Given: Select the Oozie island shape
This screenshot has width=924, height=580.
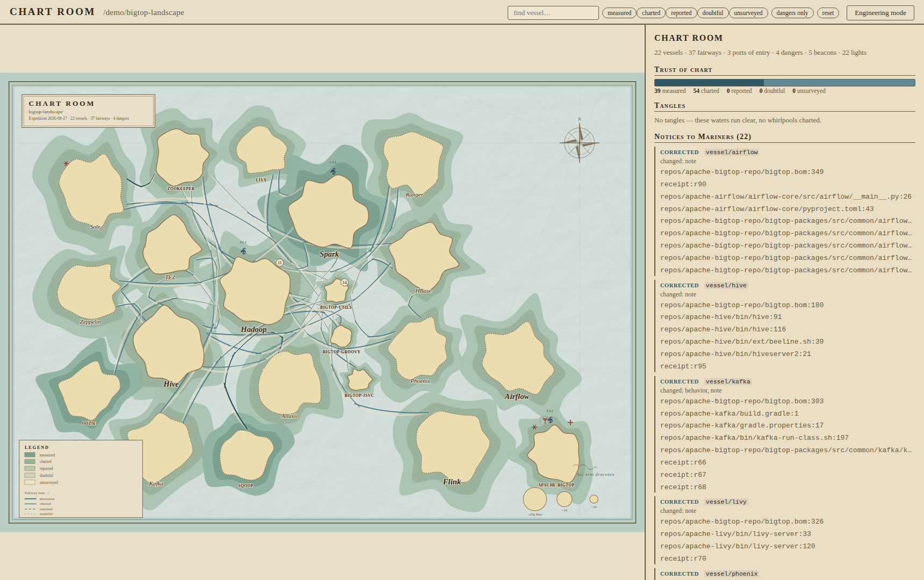Looking at the screenshot, I should [x=89, y=391].
